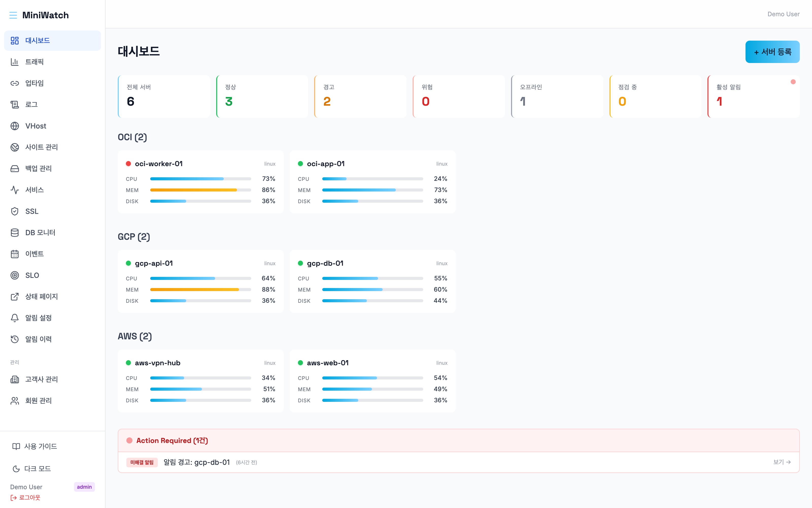Click the 사이트 관리 icon
The height and width of the screenshot is (508, 812).
(x=15, y=147)
